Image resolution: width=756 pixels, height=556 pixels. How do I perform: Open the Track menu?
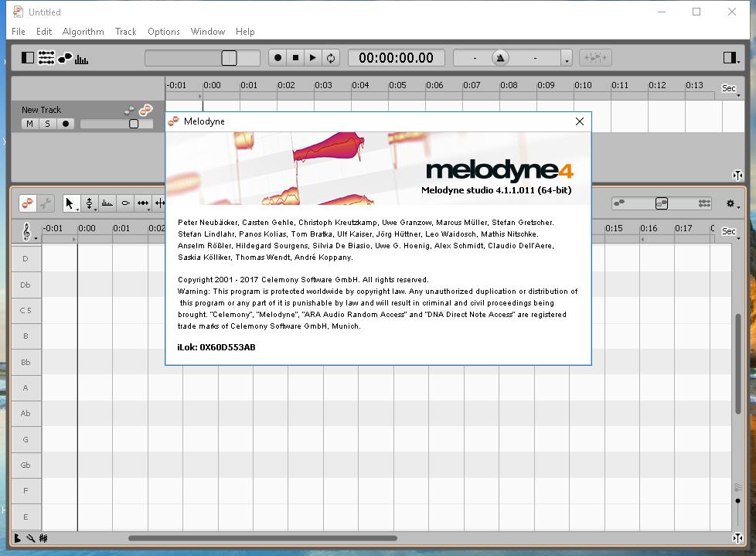pos(126,32)
